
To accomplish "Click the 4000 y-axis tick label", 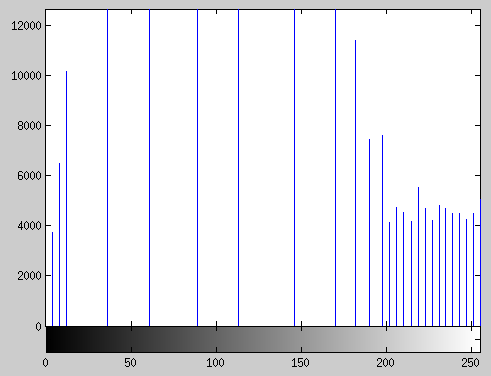I will (29, 226).
